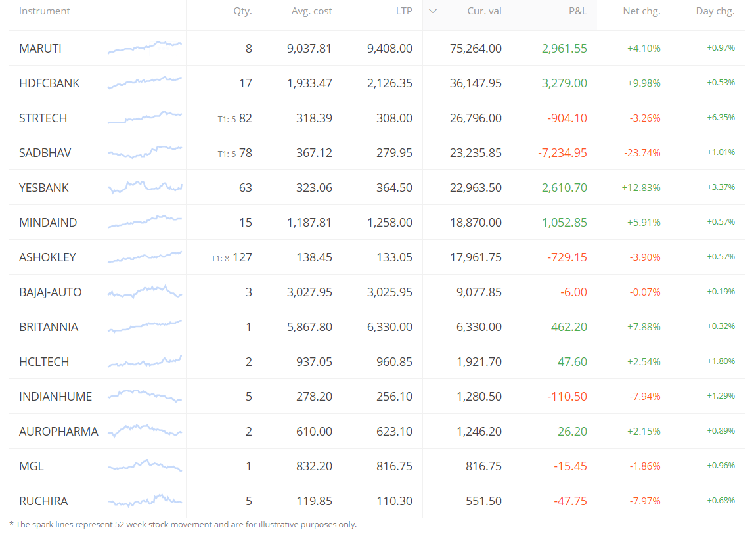756x536 pixels.
Task: Select the SADBHAV instrument name
Action: tap(45, 153)
